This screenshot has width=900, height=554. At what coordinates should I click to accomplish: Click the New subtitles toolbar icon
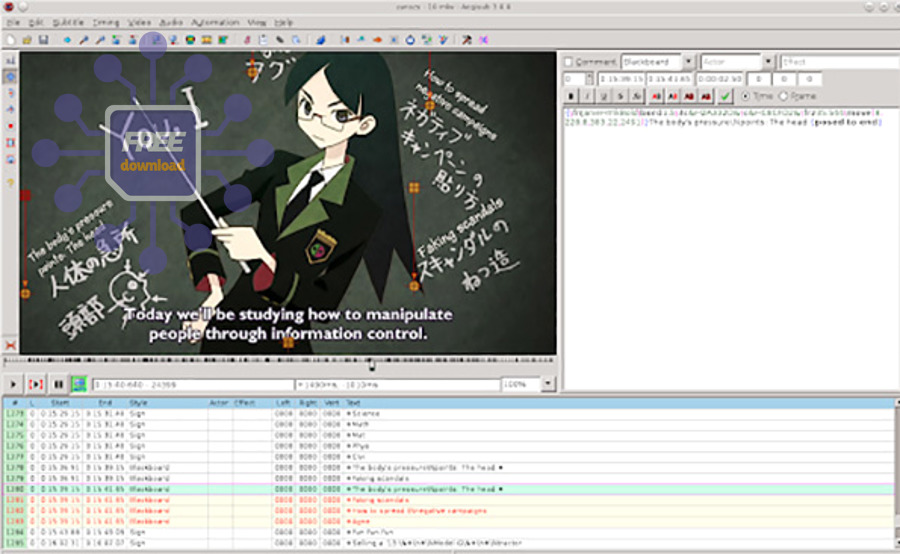[11, 40]
